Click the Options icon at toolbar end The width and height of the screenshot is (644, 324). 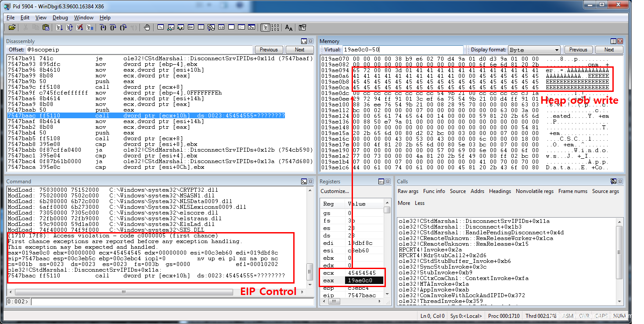point(302,27)
